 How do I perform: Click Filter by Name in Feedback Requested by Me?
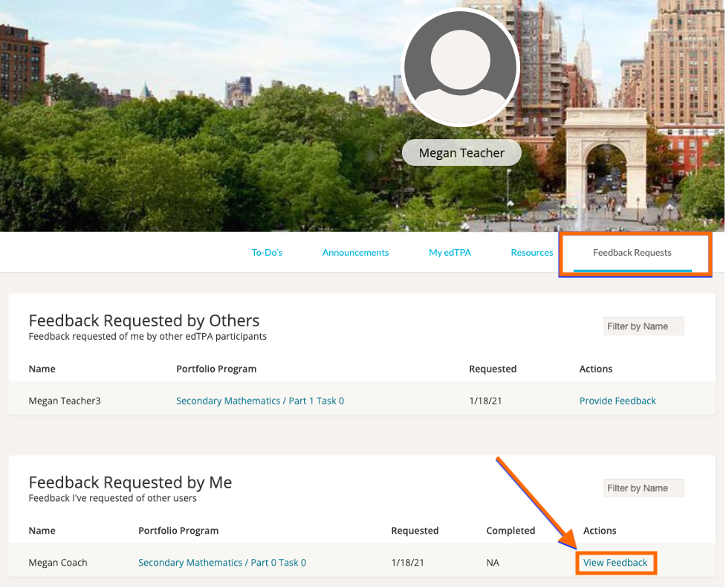point(643,488)
